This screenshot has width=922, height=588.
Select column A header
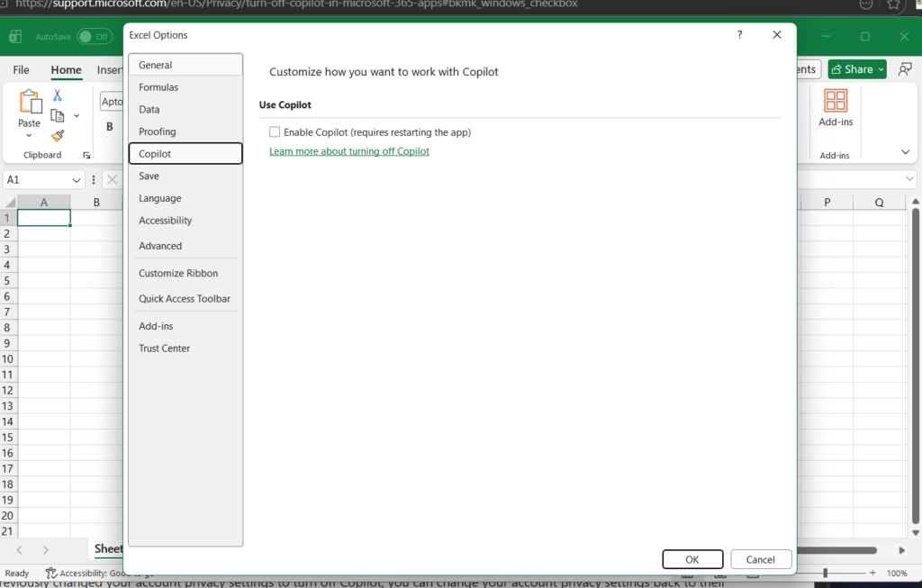(44, 203)
